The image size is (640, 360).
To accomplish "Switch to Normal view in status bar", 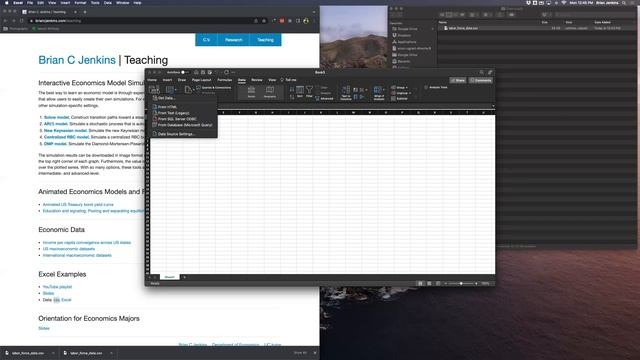I will (x=420, y=283).
